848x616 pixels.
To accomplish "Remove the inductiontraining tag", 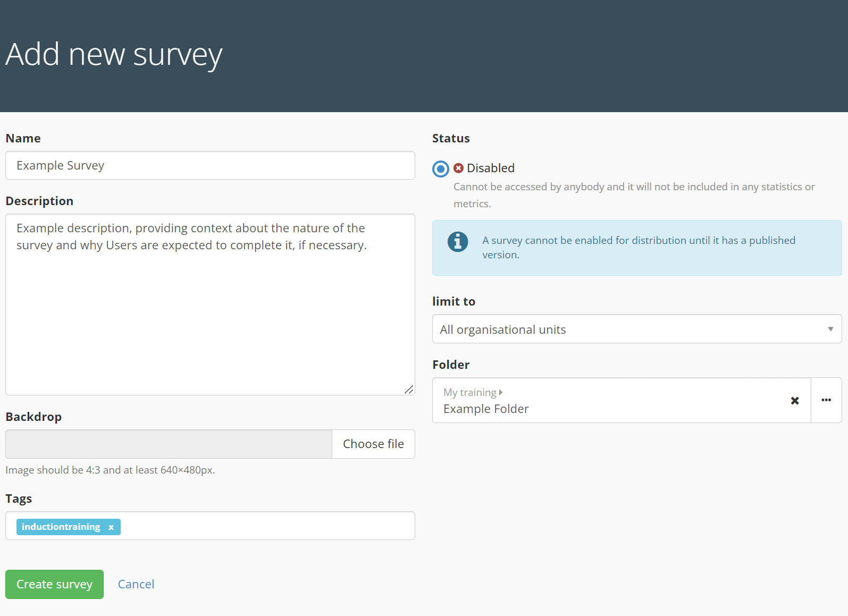I will 111,527.
